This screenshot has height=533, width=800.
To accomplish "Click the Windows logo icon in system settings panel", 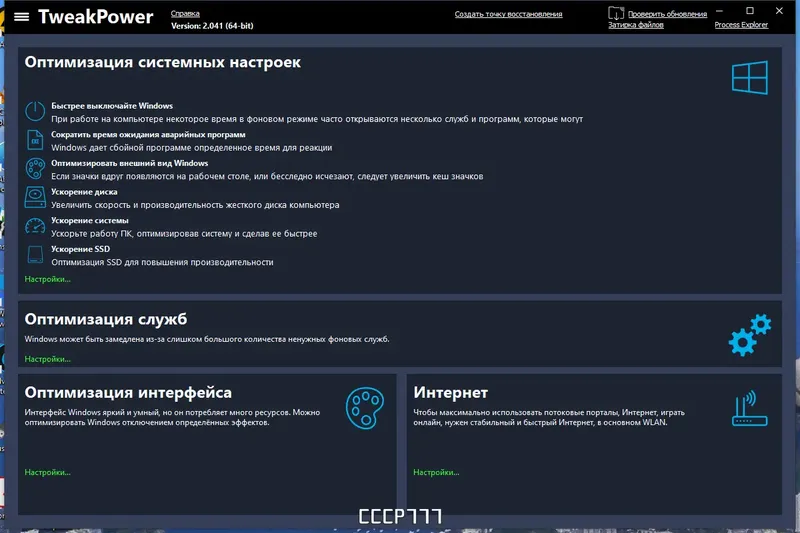I will point(749,78).
